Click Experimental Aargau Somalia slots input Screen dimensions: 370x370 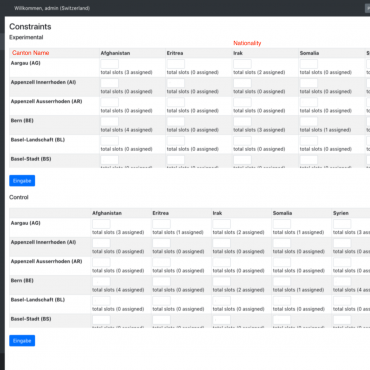coord(309,64)
